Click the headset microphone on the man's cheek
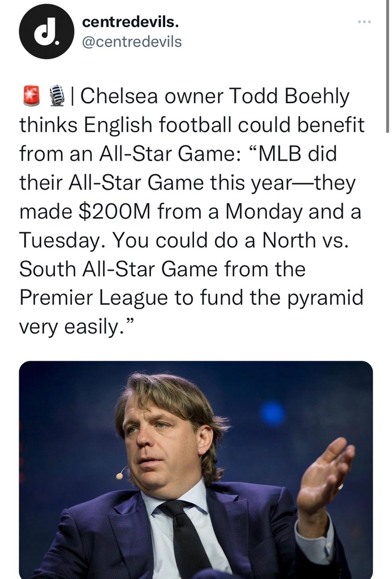 coord(120,476)
